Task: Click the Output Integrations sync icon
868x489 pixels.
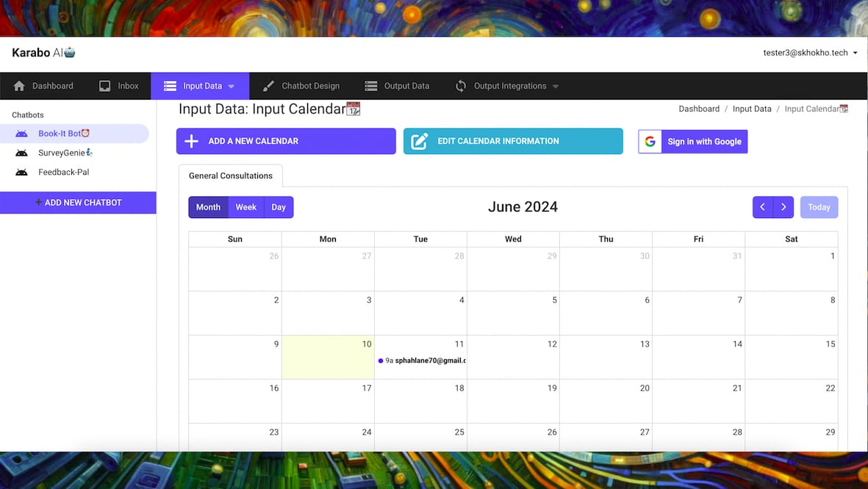Action: (461, 86)
